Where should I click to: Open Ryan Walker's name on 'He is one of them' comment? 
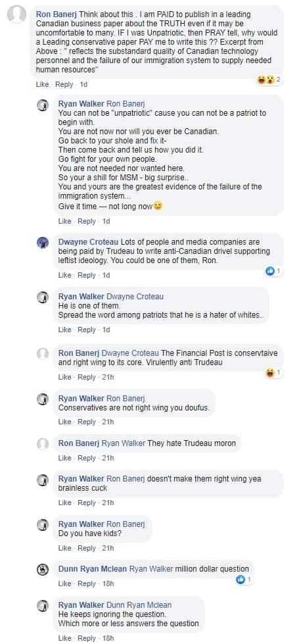[x=81, y=296]
